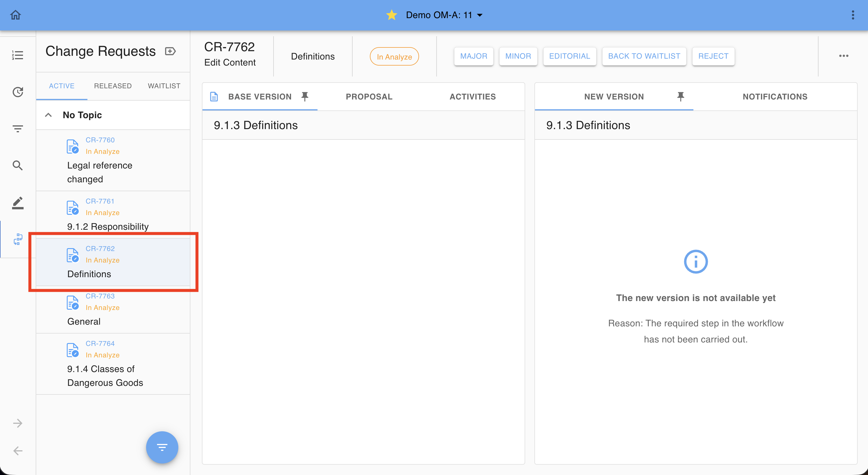
Task: Open the change requests sidebar icon
Action: point(18,239)
